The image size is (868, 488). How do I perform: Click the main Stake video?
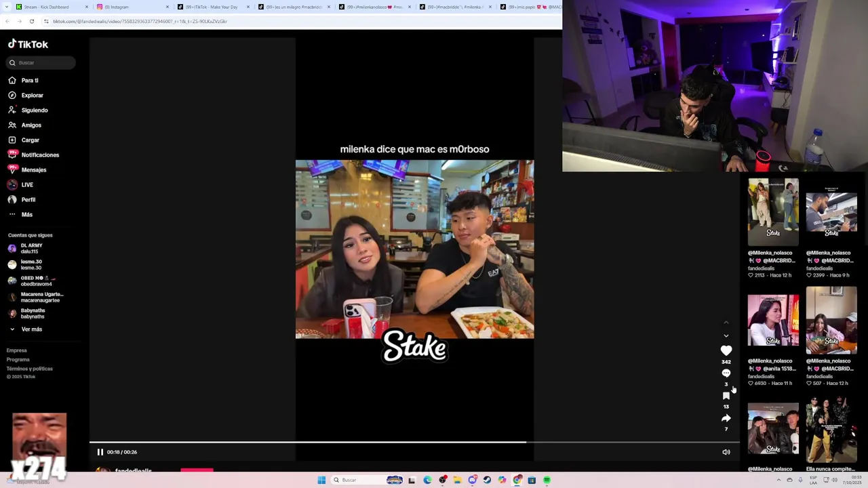[414, 249]
